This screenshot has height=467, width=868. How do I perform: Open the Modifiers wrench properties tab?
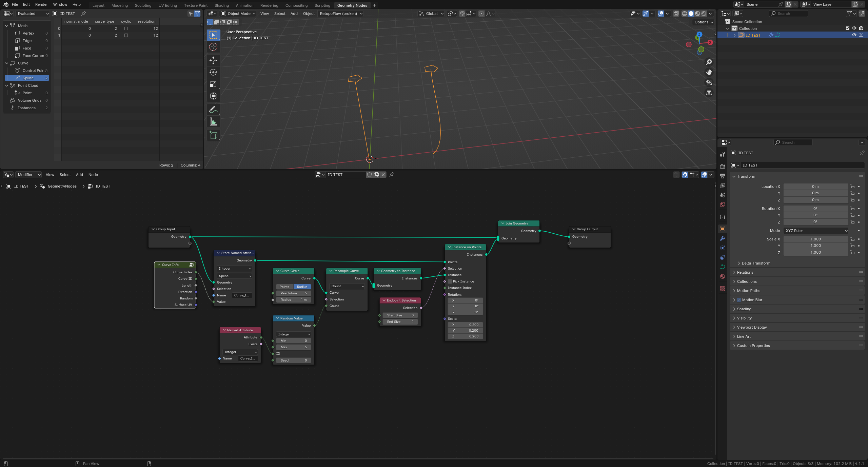[722, 238]
